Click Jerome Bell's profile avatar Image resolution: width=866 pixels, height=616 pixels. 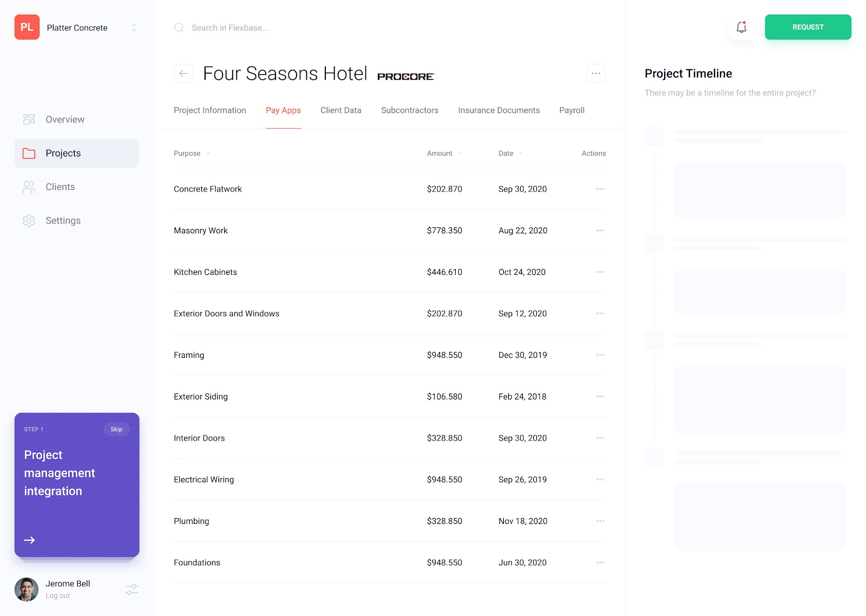pos(27,589)
